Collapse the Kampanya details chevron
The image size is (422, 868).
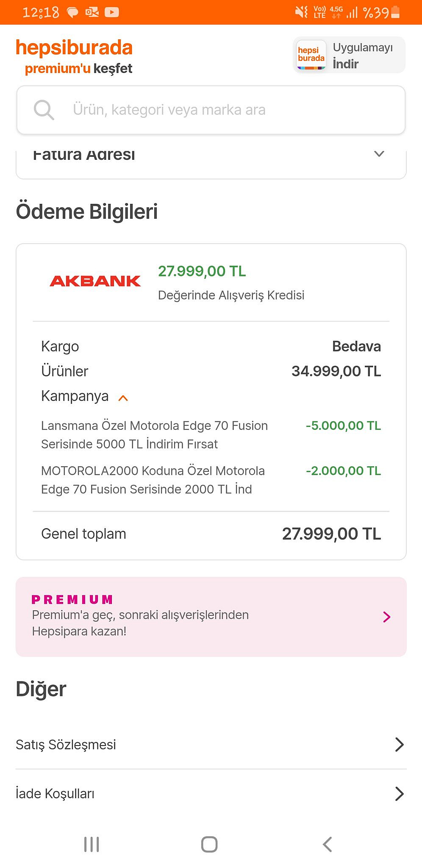(123, 398)
